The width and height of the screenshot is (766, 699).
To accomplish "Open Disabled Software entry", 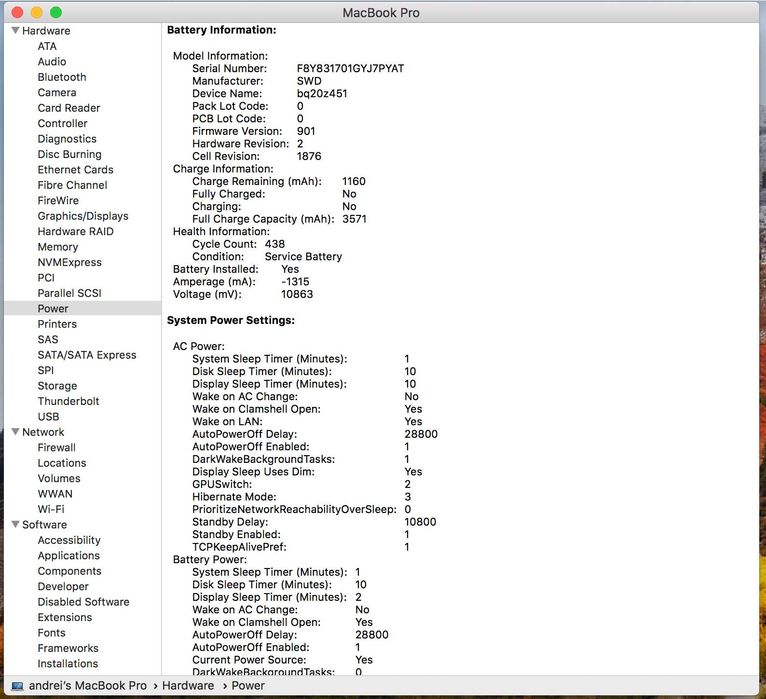I will coord(84,602).
